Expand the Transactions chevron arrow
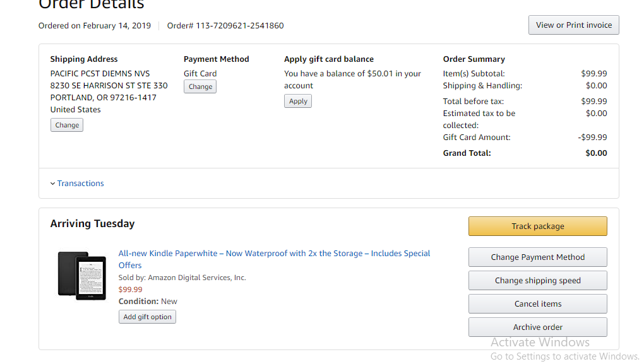Screen dimensions: 644x364 click(x=52, y=184)
